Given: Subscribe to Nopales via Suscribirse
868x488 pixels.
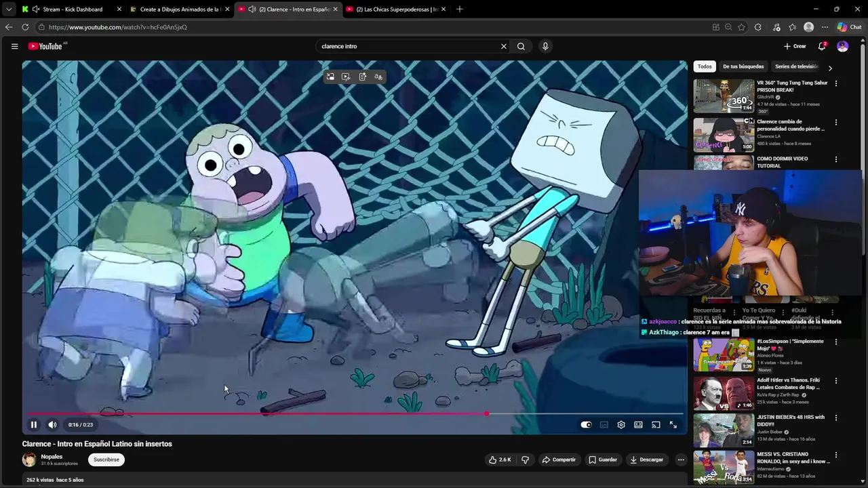Looking at the screenshot, I should point(106,460).
